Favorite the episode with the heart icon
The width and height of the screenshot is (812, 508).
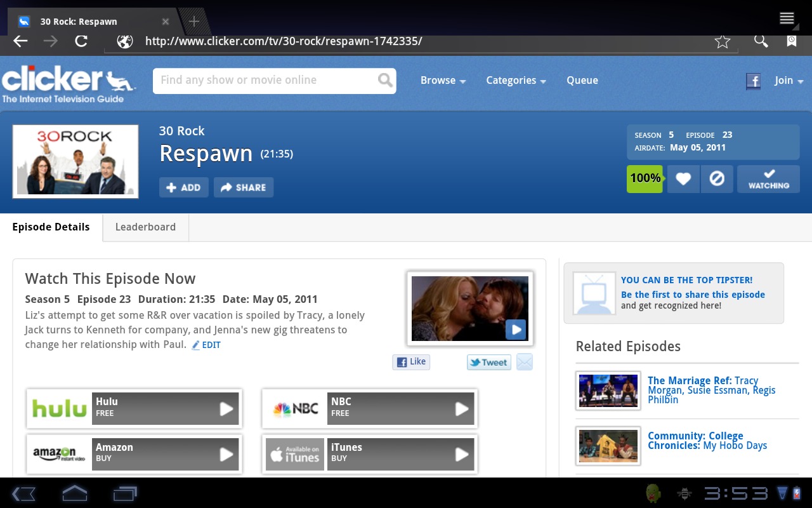(x=683, y=179)
